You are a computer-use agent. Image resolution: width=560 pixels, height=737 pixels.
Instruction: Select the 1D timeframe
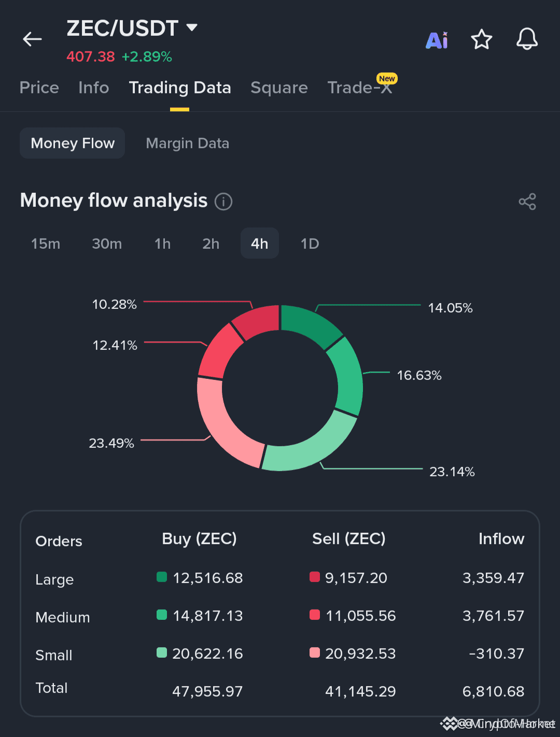pos(310,244)
